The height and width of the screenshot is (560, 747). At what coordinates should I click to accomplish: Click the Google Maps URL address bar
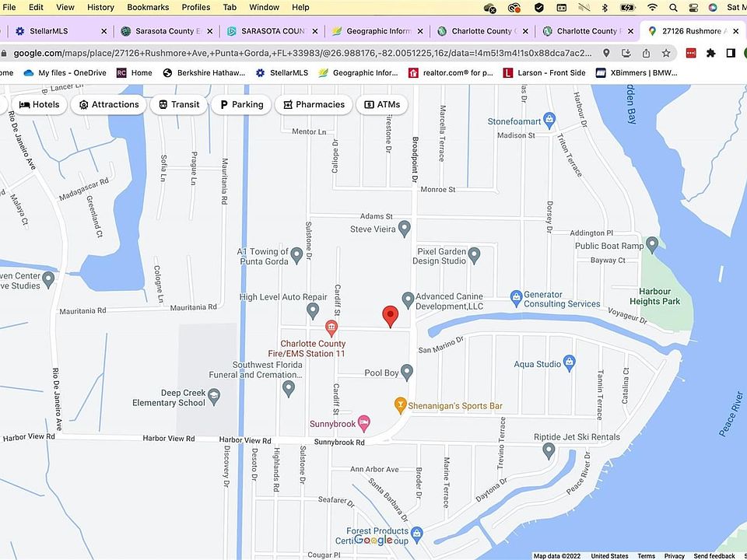303,53
